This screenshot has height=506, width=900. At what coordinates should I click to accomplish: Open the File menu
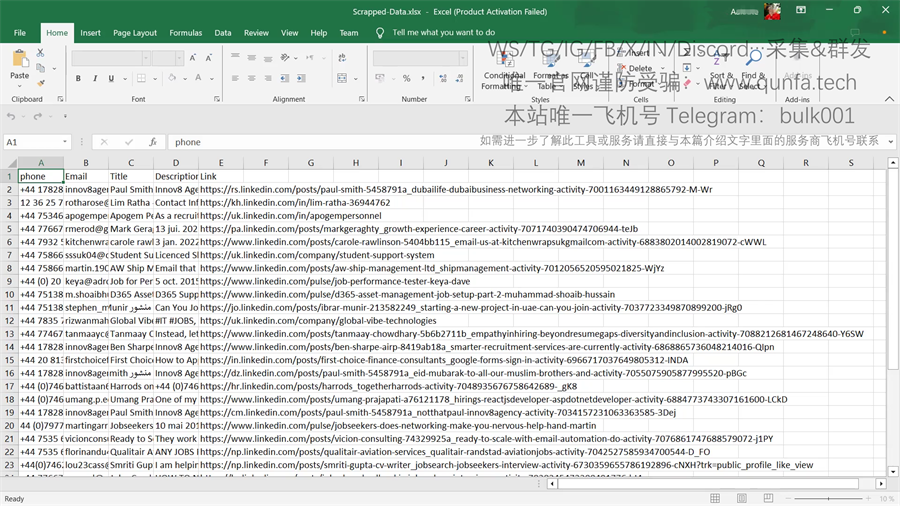tap(20, 33)
